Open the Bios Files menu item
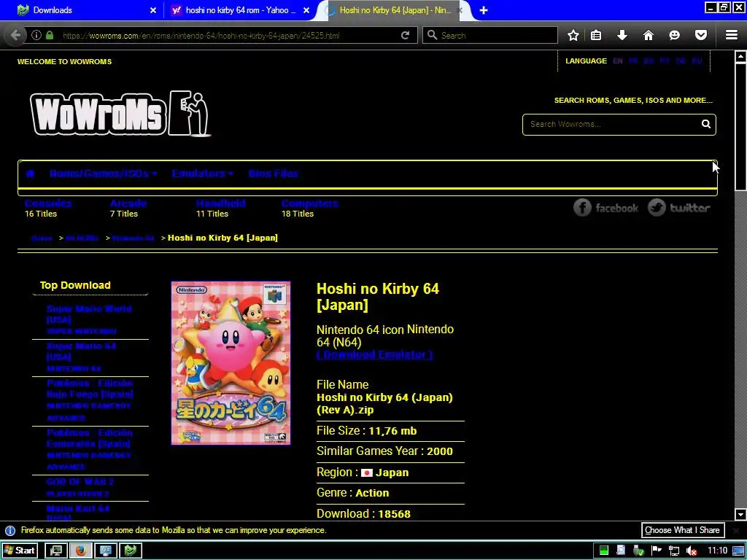This screenshot has width=747, height=560. coord(273,174)
